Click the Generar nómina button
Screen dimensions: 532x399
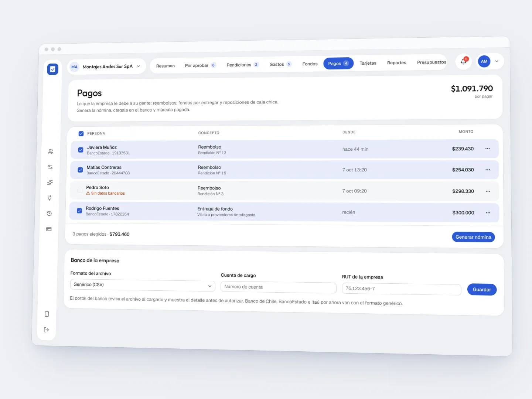(x=473, y=237)
